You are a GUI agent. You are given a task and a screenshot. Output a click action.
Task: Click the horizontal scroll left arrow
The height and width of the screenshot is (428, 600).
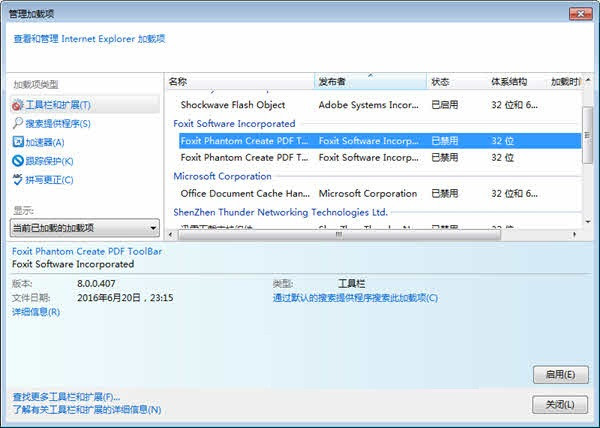(171, 234)
